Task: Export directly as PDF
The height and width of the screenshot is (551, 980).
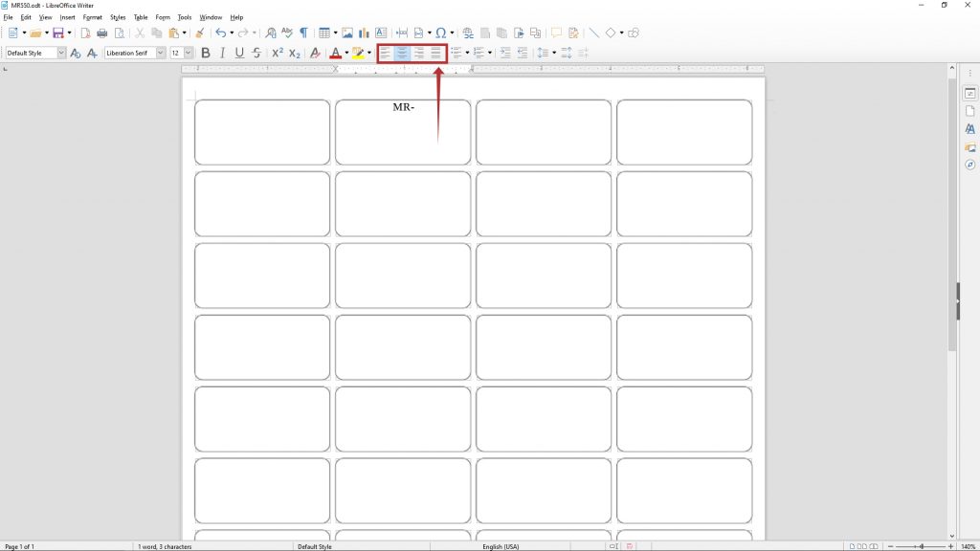Action: pos(85,33)
